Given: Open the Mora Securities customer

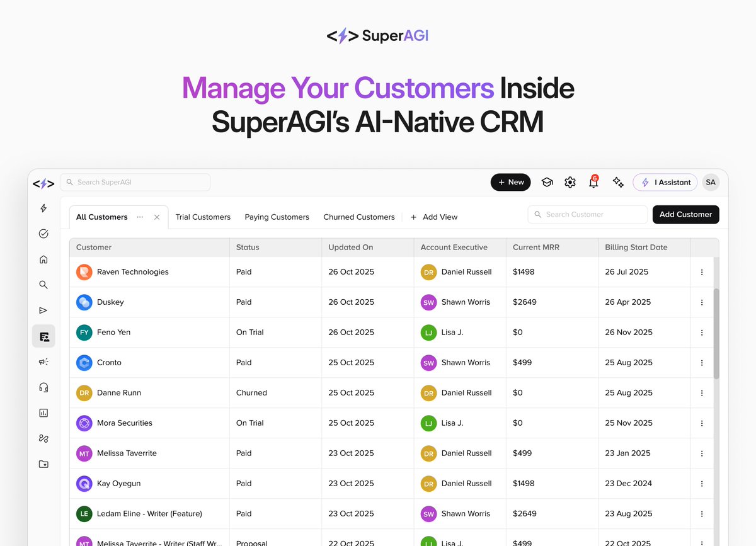Looking at the screenshot, I should tap(125, 423).
